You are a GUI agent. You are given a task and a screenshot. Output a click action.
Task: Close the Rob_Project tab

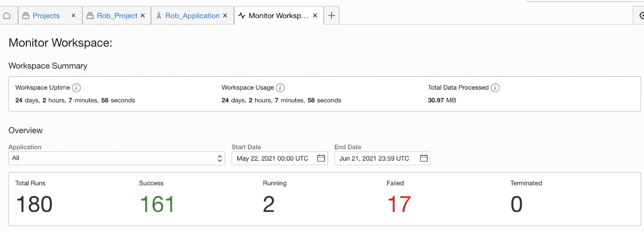[143, 16]
